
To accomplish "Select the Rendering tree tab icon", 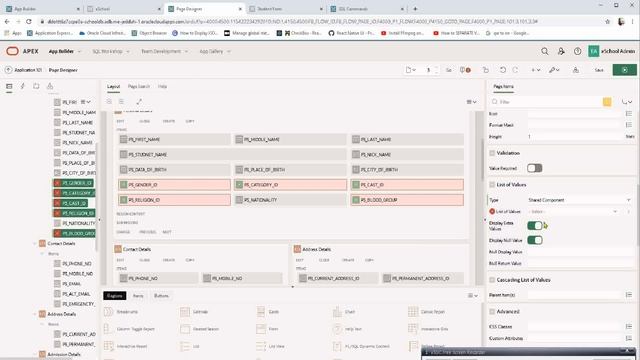I will 9,86.
